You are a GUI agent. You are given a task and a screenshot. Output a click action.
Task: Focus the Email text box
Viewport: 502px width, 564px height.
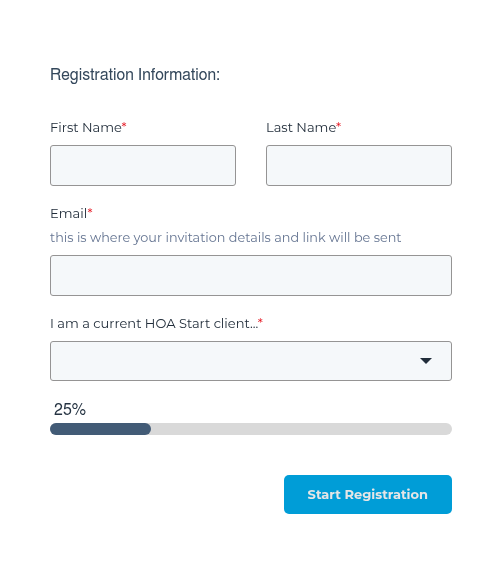tap(251, 276)
